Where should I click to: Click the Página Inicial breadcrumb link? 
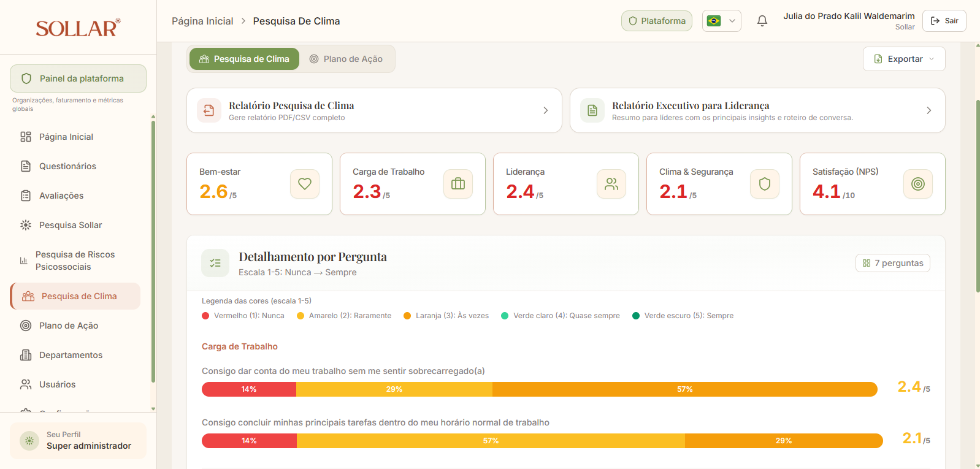pyautogui.click(x=202, y=21)
